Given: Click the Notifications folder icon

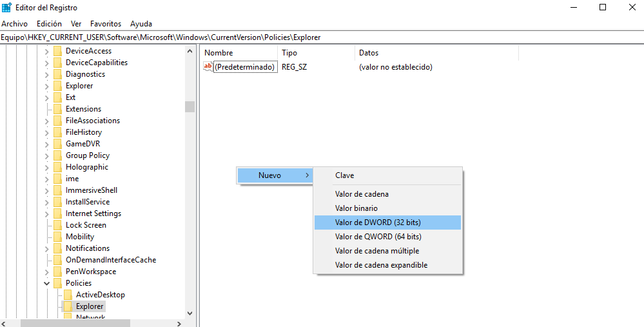Looking at the screenshot, I should coord(57,248).
